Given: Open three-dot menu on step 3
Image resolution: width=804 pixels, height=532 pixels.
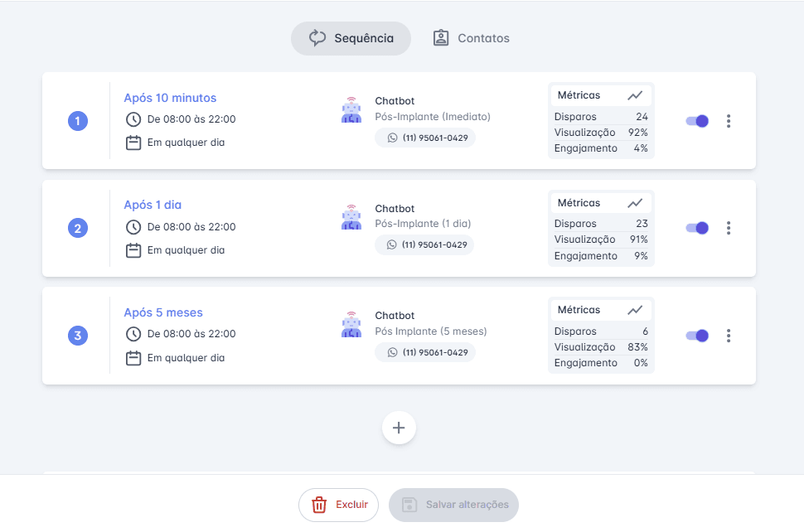Looking at the screenshot, I should (729, 336).
